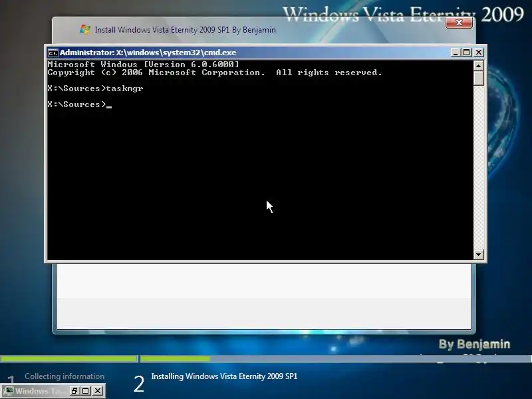Image resolution: width=532 pixels, height=399 pixels.
Task: Maximize the minimized Windows Task Manager window
Action: pos(86,391)
